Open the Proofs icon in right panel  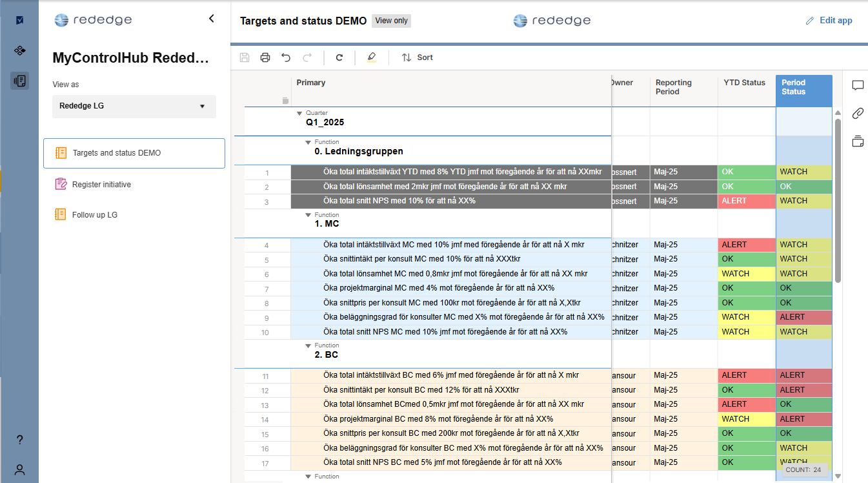858,141
